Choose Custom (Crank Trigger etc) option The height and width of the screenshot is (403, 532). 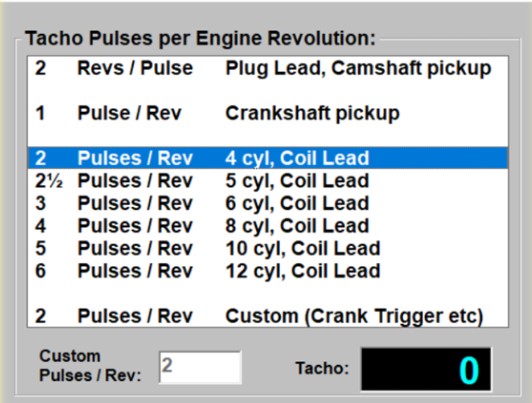click(268, 316)
